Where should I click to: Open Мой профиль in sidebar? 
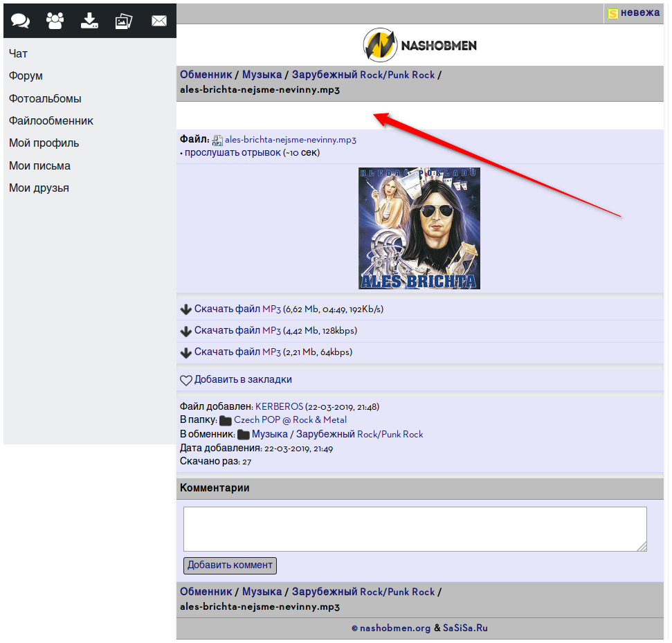click(x=44, y=143)
